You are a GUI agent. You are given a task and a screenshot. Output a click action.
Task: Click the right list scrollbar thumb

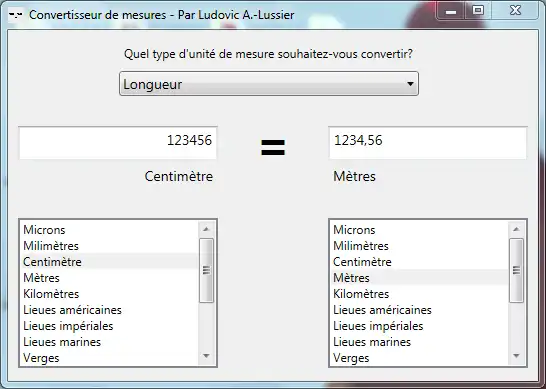pos(516,271)
